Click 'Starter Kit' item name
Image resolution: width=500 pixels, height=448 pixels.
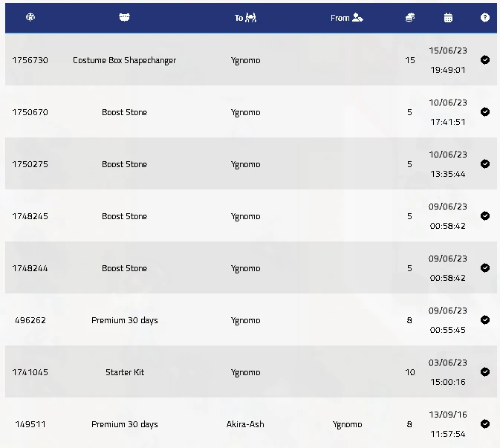point(125,372)
